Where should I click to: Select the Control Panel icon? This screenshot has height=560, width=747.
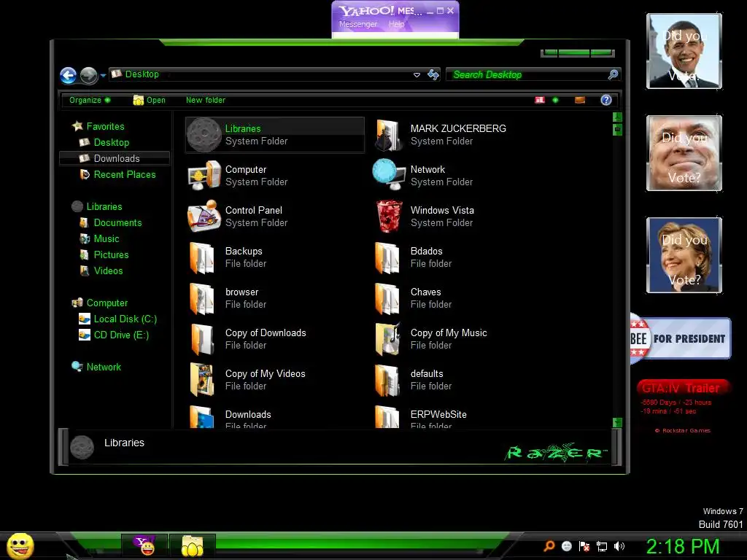[204, 216]
